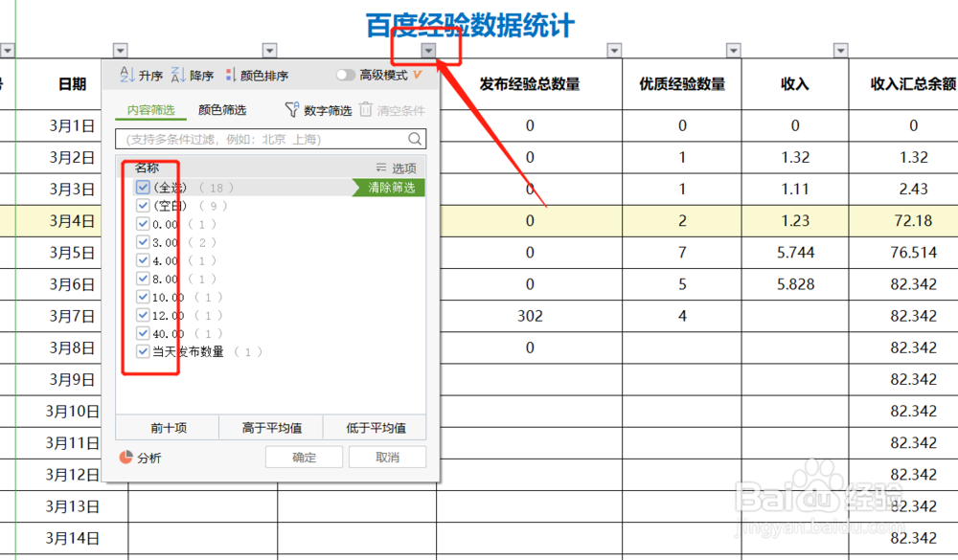Open 分析 pie chart analysis

[141, 458]
